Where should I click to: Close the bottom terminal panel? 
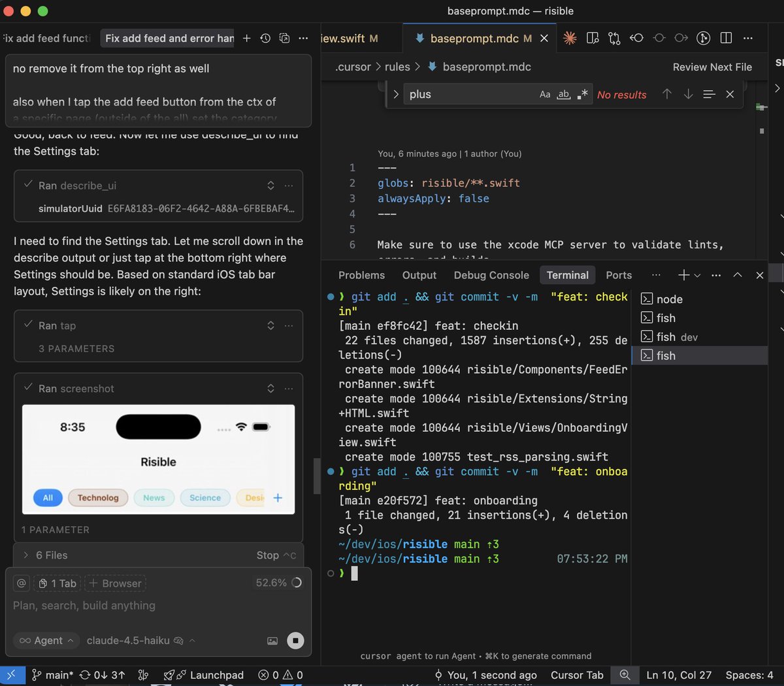(760, 275)
